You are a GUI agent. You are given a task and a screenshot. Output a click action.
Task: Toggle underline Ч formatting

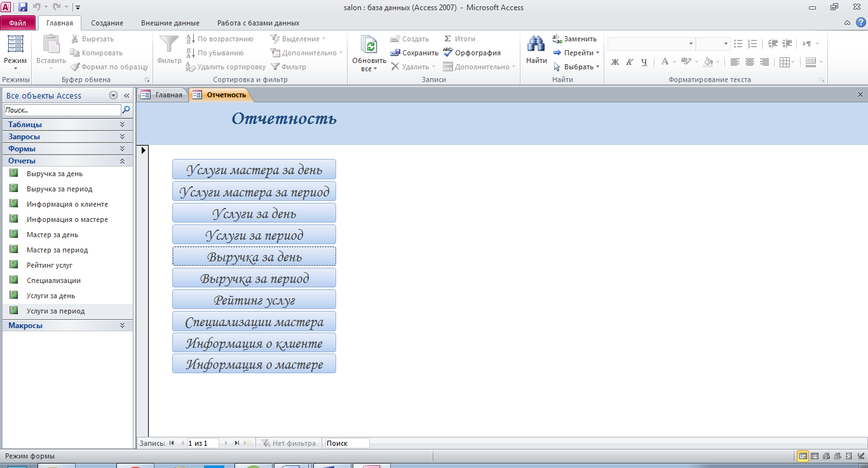click(x=644, y=62)
